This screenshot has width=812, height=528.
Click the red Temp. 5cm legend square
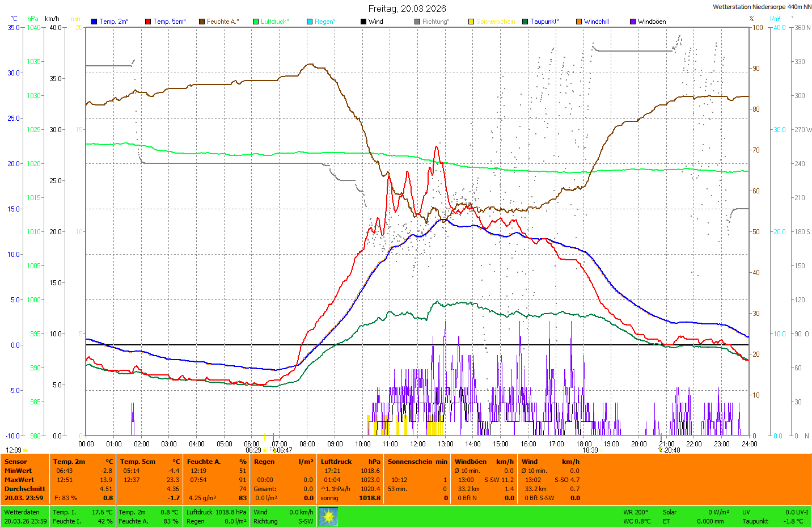[x=148, y=22]
